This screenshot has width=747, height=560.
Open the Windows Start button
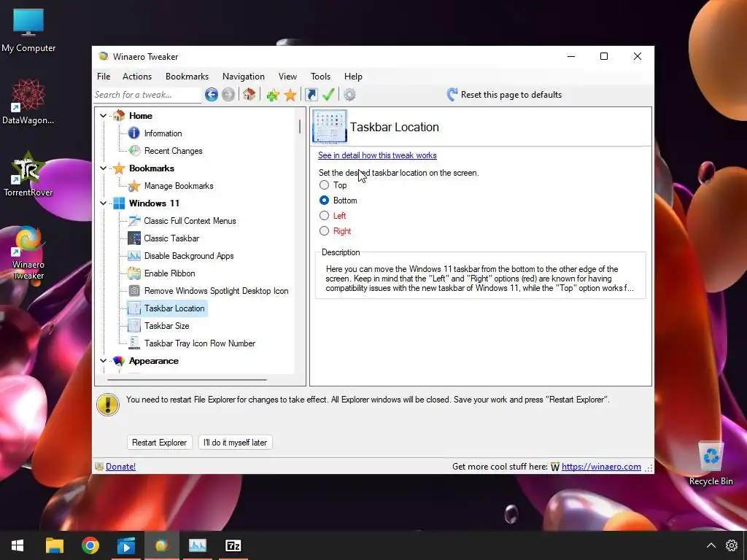point(18,545)
